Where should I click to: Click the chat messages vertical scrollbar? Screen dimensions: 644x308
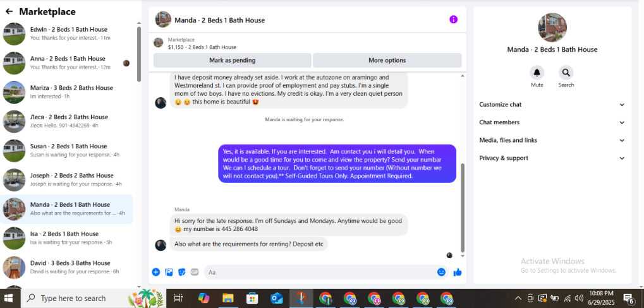pyautogui.click(x=463, y=208)
